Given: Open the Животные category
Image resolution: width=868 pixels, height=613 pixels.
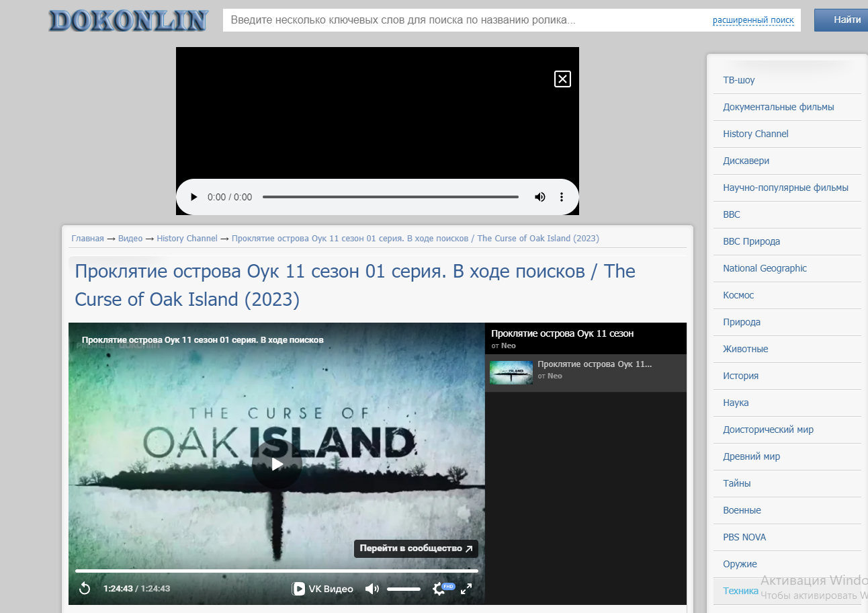Looking at the screenshot, I should [x=746, y=349].
